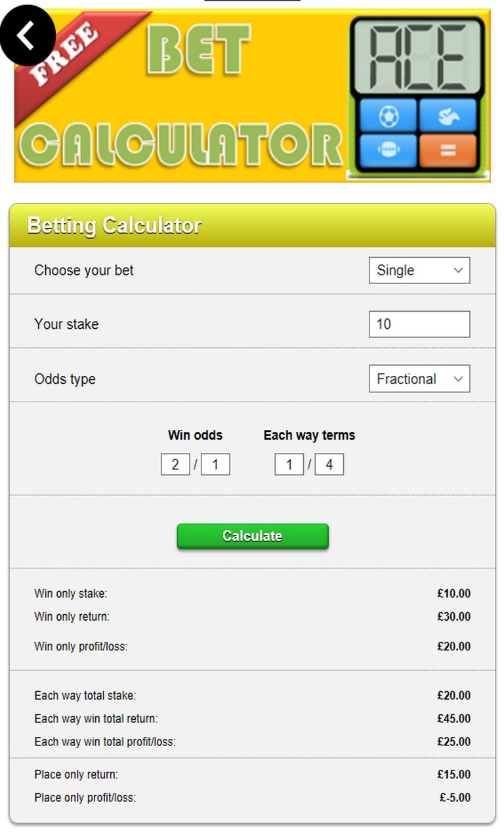This screenshot has height=840, width=504.
Task: Click the red FREE ribbon
Action: (62, 57)
